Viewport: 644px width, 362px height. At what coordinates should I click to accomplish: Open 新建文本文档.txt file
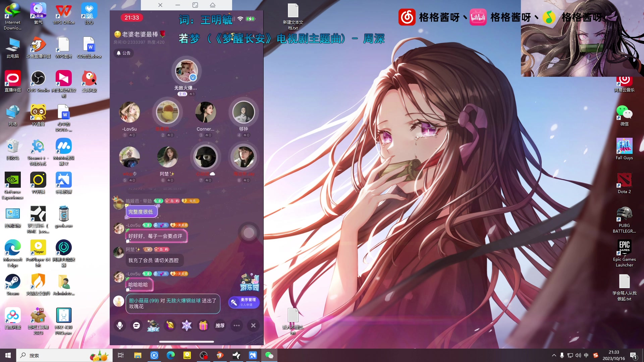coord(293,17)
